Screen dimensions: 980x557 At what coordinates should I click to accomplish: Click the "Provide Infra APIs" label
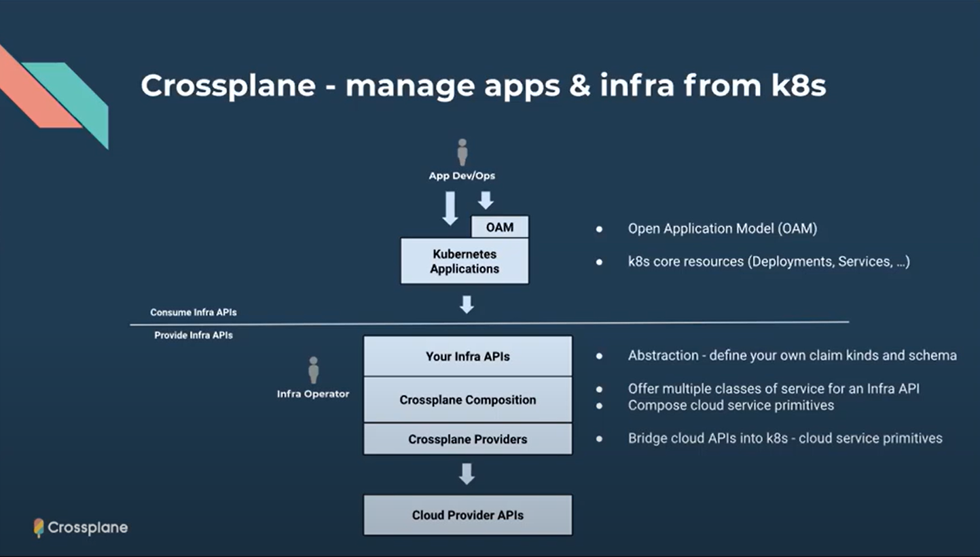[194, 336]
